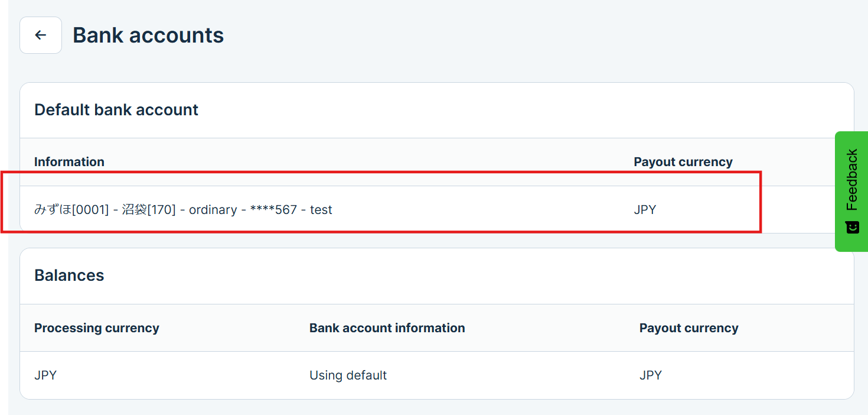Click the Information column header
Viewport: 868px width, 415px height.
pyautogui.click(x=69, y=162)
